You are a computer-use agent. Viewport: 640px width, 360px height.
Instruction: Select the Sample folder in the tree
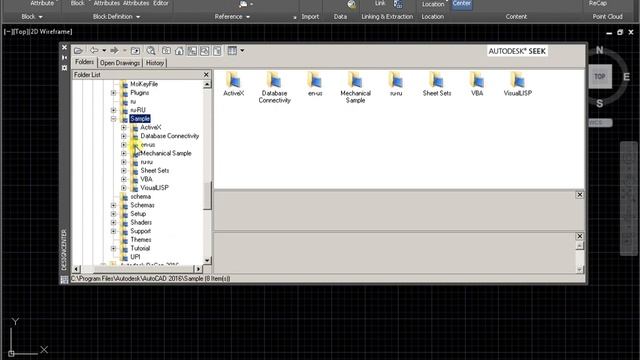(140, 119)
